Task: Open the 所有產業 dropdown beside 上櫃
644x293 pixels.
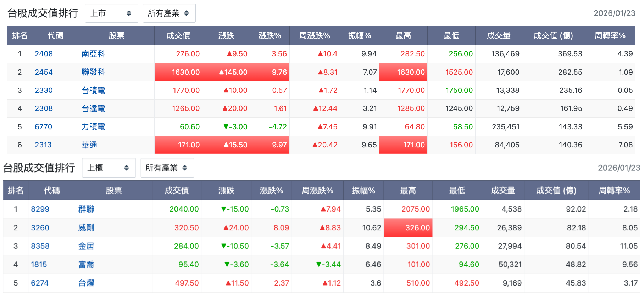Action: [167, 168]
